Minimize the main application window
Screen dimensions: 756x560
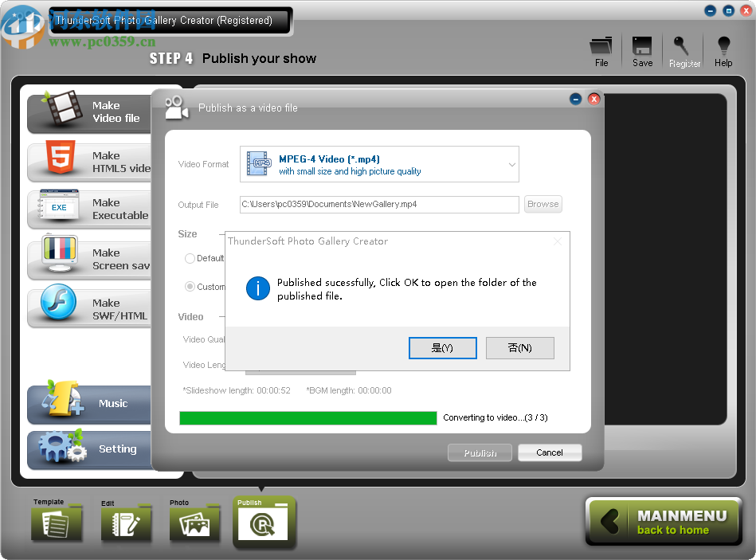click(x=711, y=10)
